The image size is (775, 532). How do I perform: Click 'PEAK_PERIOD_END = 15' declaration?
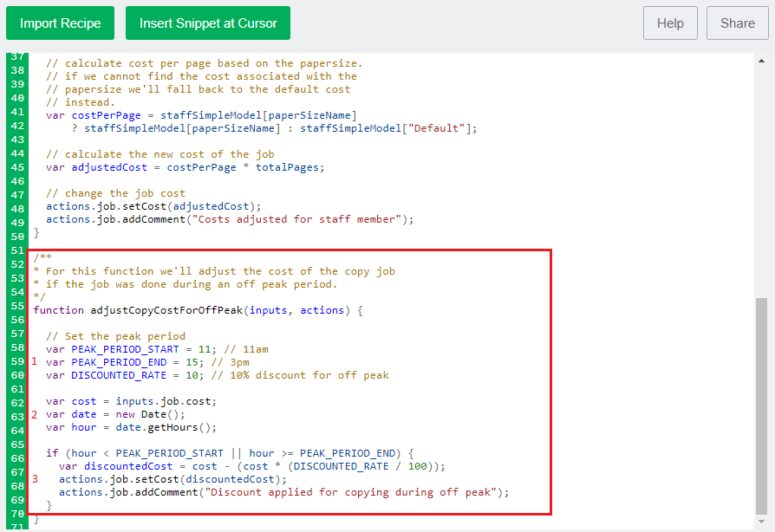click(x=134, y=362)
